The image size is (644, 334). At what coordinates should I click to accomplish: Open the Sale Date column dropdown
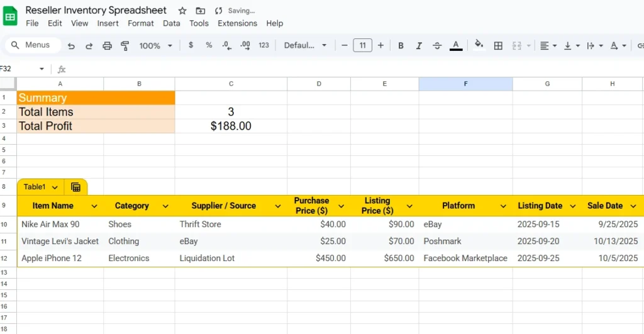(x=633, y=206)
